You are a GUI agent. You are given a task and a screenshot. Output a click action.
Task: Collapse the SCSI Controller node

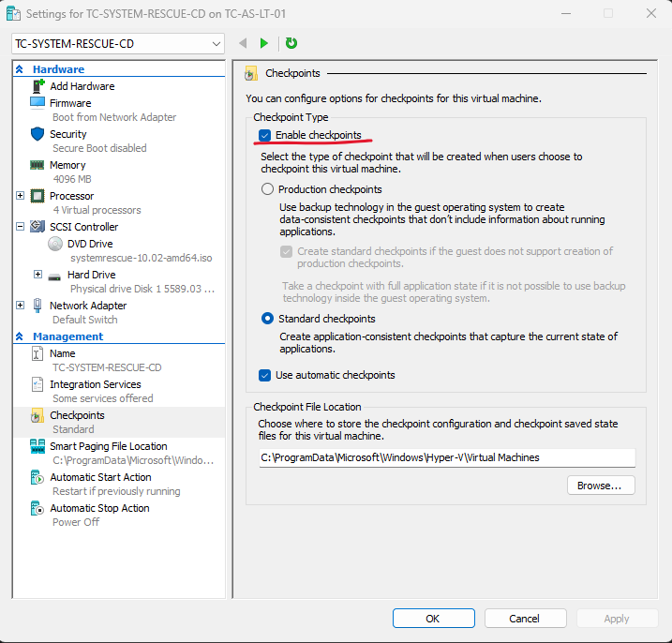[x=20, y=226]
